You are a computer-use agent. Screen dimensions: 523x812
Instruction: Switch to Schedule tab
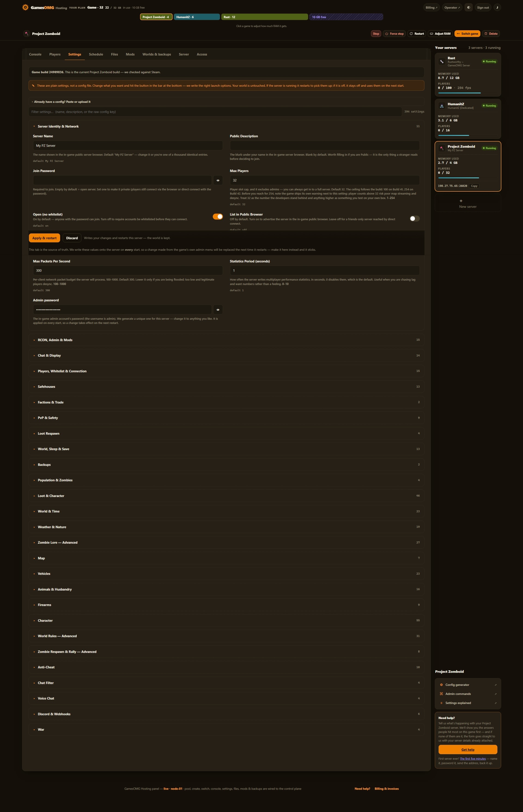click(x=96, y=54)
